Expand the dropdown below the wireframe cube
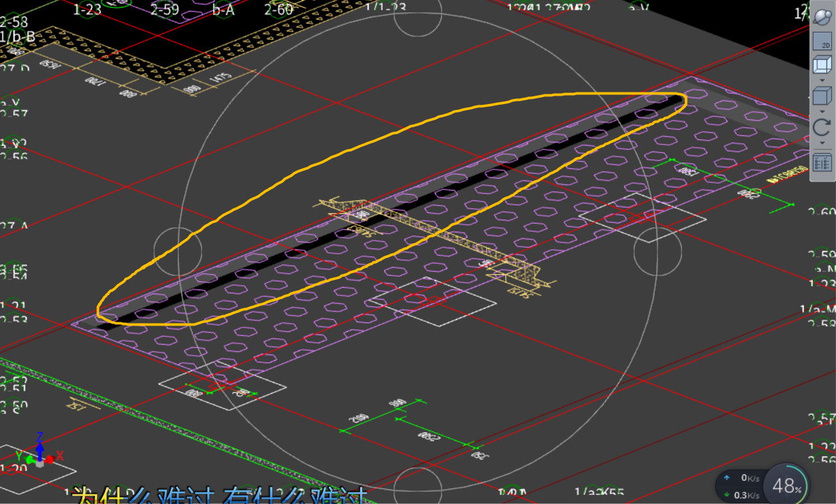 [x=822, y=80]
